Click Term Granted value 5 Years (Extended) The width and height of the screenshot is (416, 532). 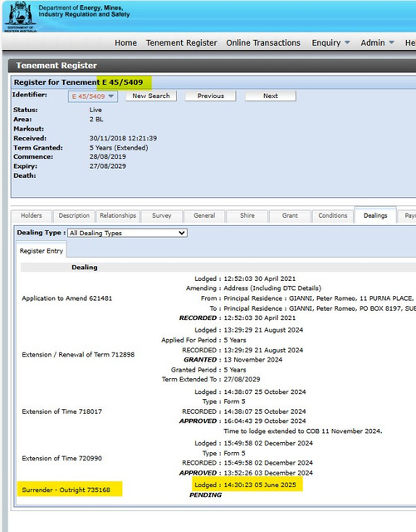119,148
